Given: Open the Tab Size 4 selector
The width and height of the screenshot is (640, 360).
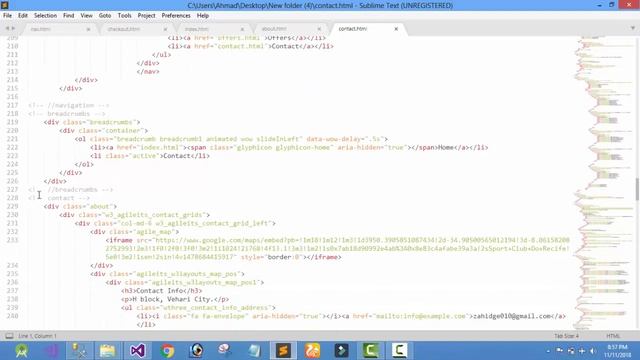Looking at the screenshot, I should (566, 336).
